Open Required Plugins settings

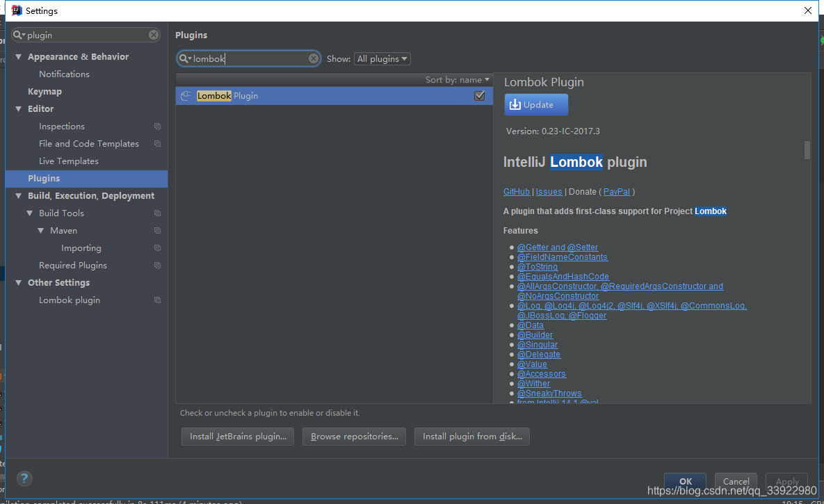click(x=72, y=265)
